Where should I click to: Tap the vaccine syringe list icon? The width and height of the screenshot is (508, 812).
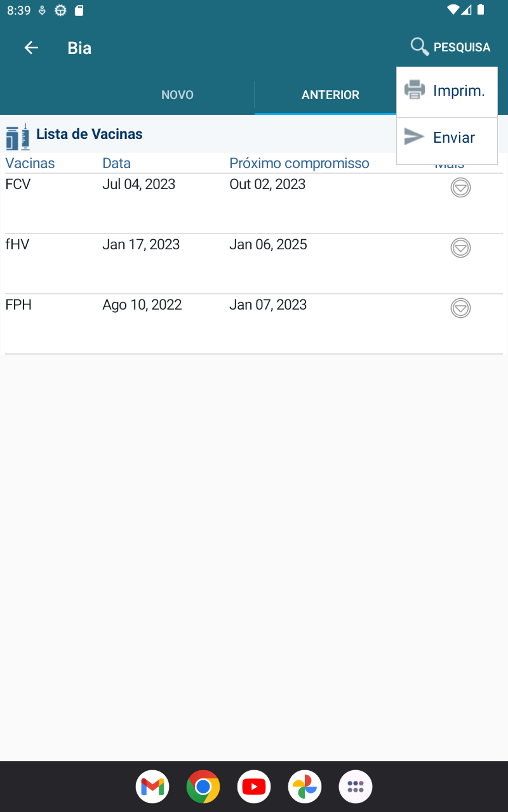pyautogui.click(x=18, y=136)
